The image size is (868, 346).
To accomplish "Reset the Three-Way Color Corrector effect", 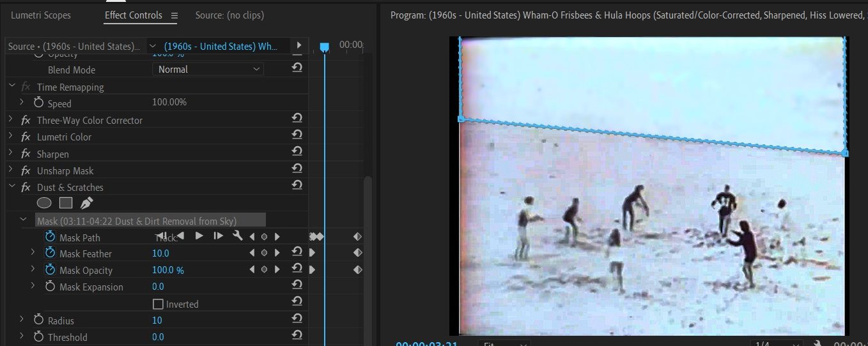I will (x=297, y=118).
